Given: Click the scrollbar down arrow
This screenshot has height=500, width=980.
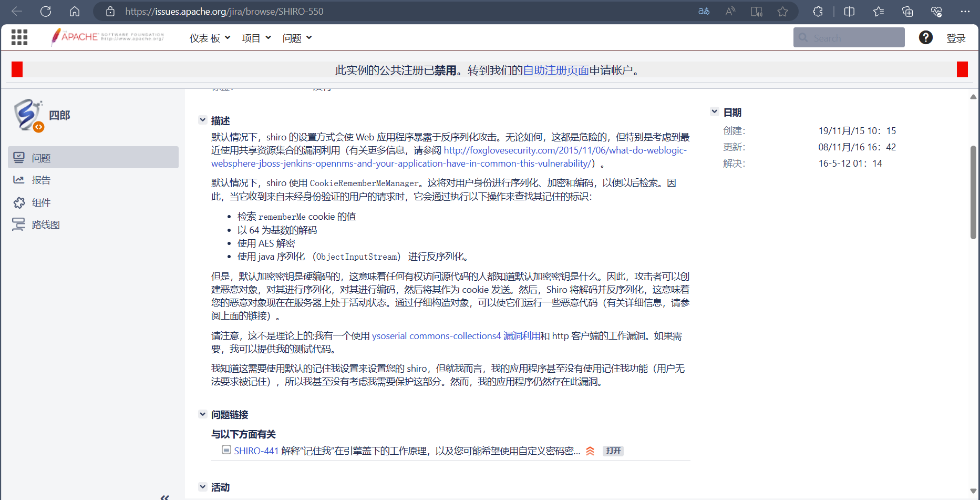Looking at the screenshot, I should tap(973, 491).
